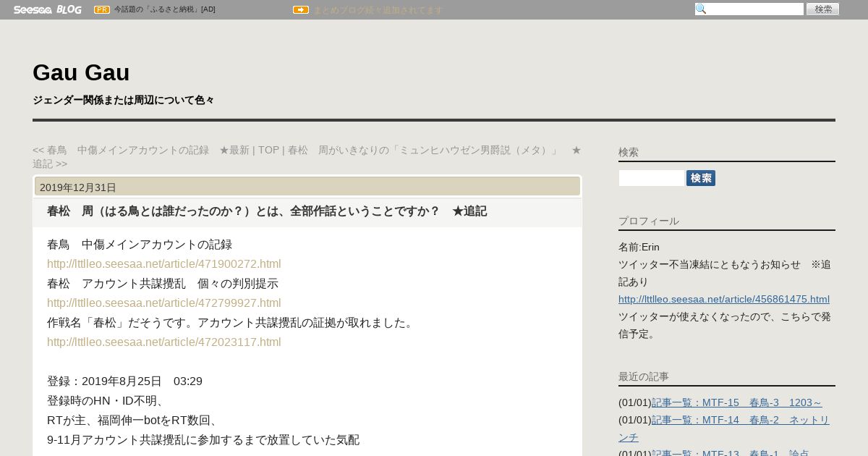
Task: Click the orange arrow icon in top bar
Action: click(x=301, y=9)
